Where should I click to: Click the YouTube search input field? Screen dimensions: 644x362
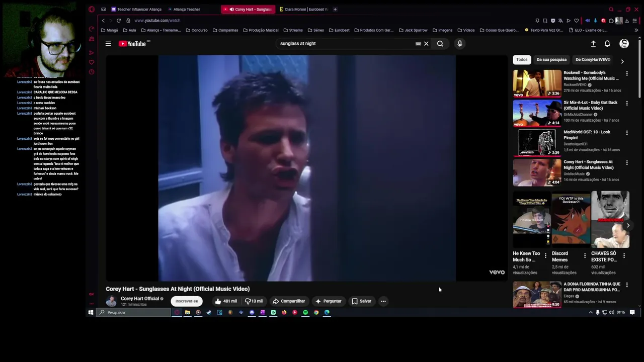(346, 44)
